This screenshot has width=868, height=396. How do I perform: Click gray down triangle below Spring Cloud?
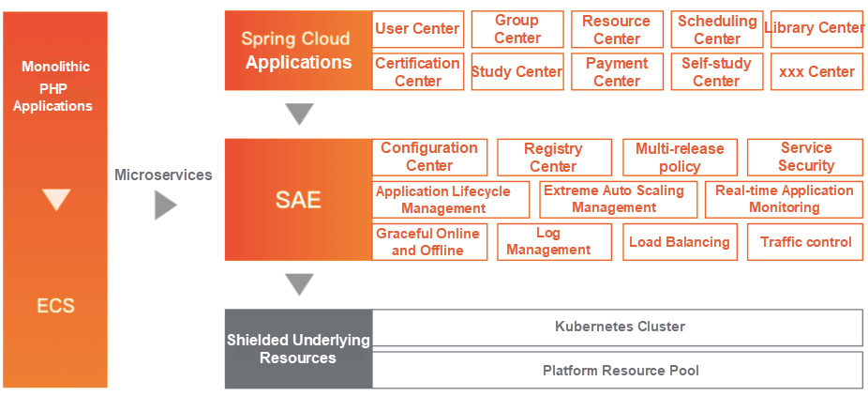point(300,114)
